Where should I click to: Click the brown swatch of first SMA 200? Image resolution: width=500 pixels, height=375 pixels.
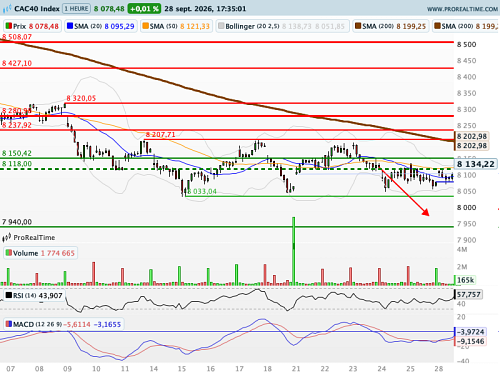[358, 26]
